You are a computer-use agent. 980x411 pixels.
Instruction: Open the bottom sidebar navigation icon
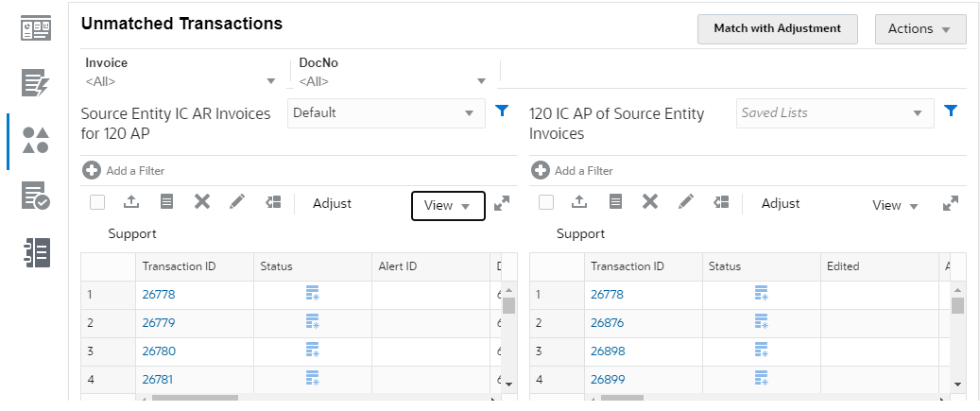(35, 253)
